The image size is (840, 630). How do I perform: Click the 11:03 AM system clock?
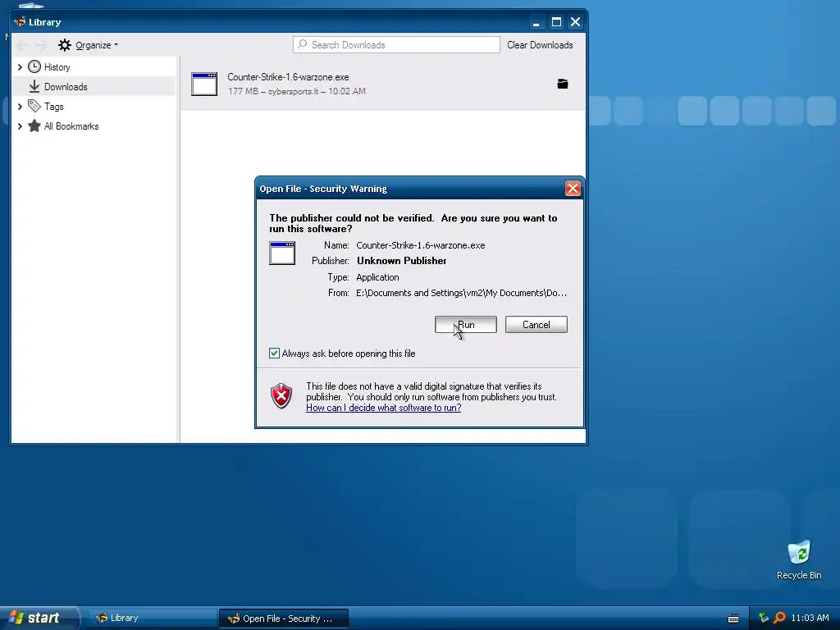[810, 618]
